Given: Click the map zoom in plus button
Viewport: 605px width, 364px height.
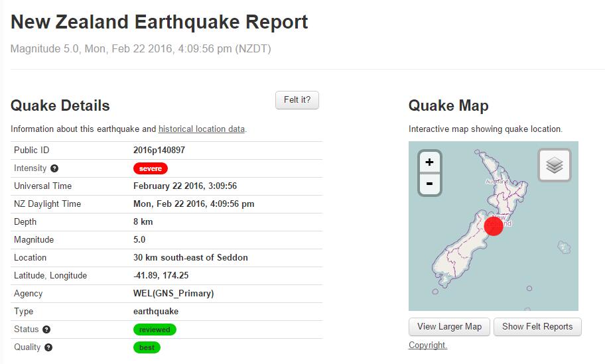Looking at the screenshot, I should [x=430, y=162].
